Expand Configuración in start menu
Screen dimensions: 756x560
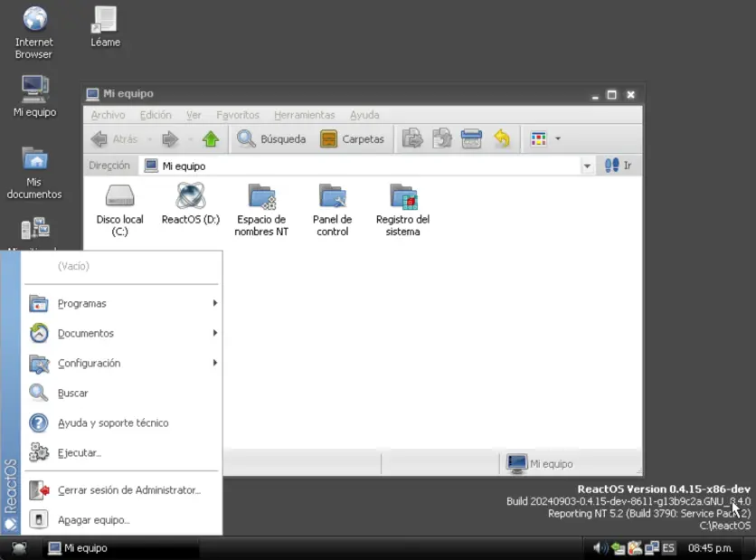tap(123, 363)
